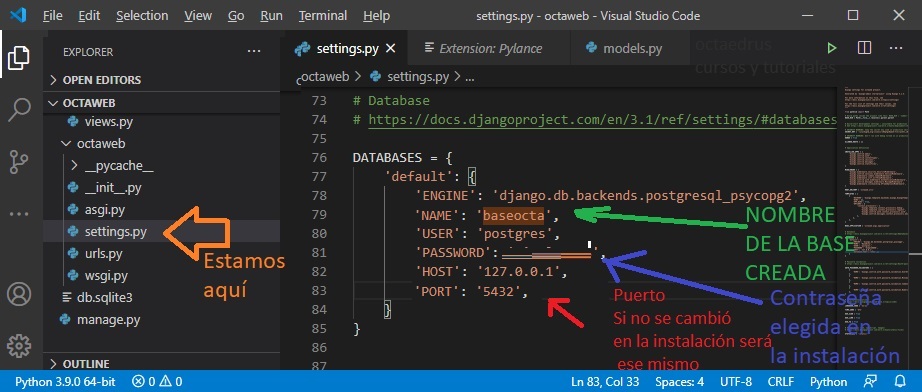This screenshot has width=922, height=392.
Task: Change indentation via Spaces: 4
Action: coord(680,381)
